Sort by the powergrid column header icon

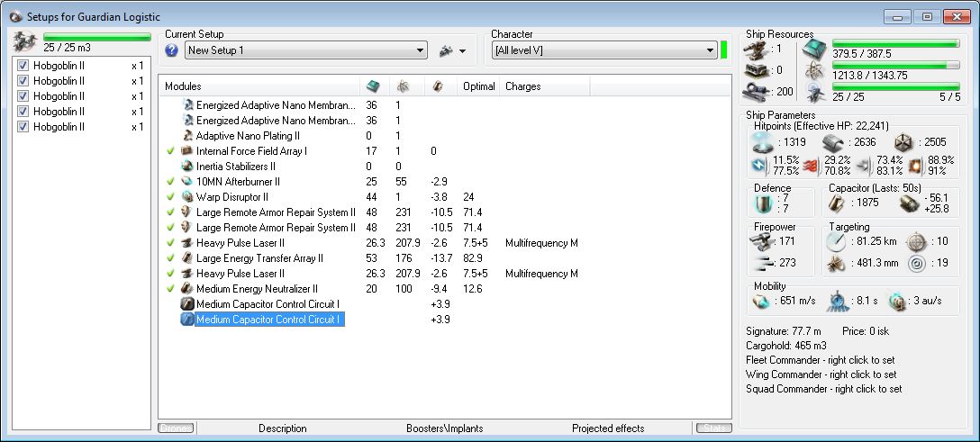pyautogui.click(x=404, y=86)
